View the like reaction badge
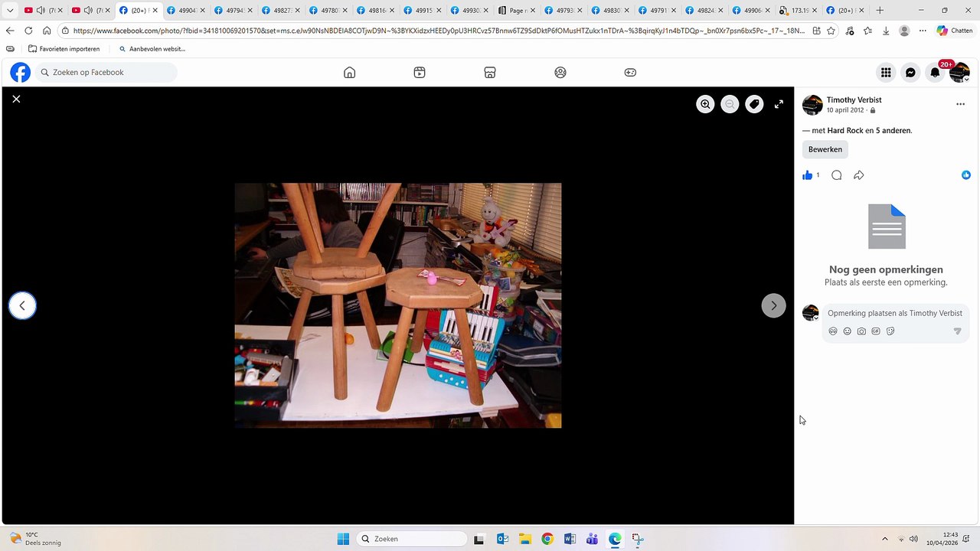Screen dimensions: 980x551 pos(966,175)
